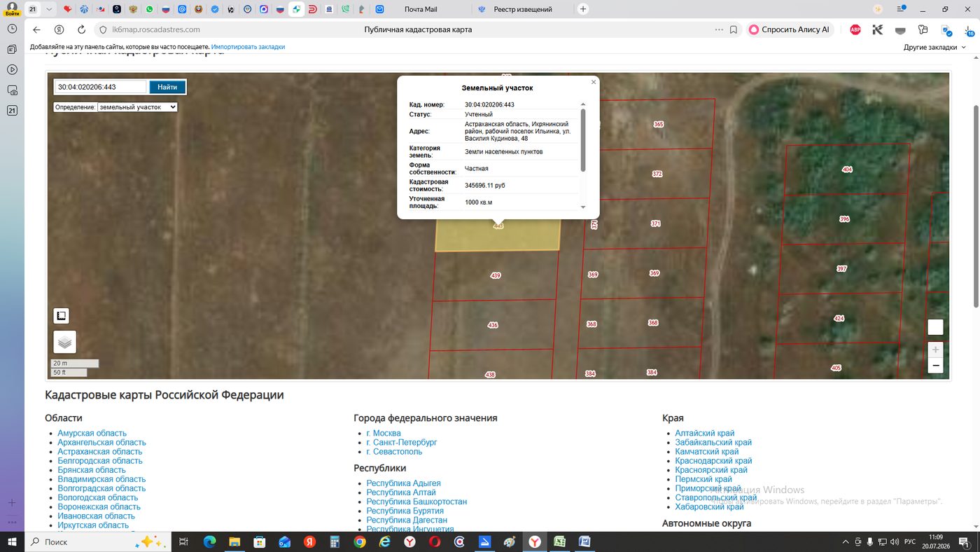Close the Земельный участок popup

(x=594, y=82)
